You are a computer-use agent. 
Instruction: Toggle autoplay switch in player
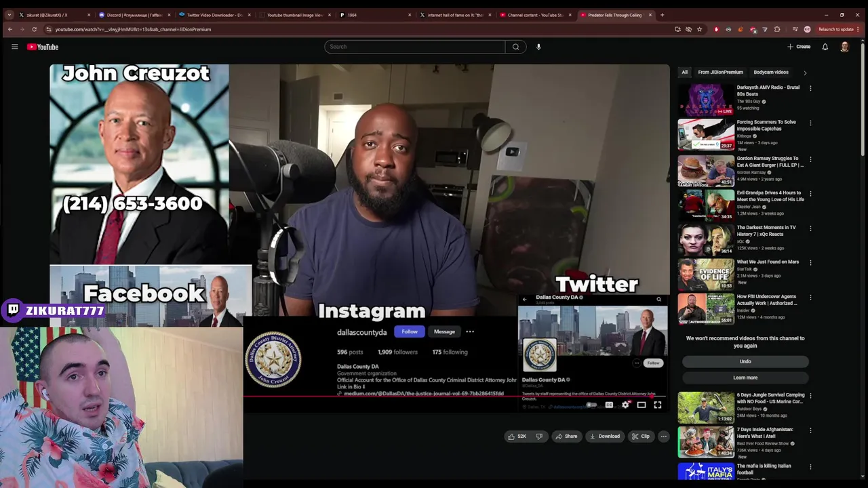click(592, 405)
